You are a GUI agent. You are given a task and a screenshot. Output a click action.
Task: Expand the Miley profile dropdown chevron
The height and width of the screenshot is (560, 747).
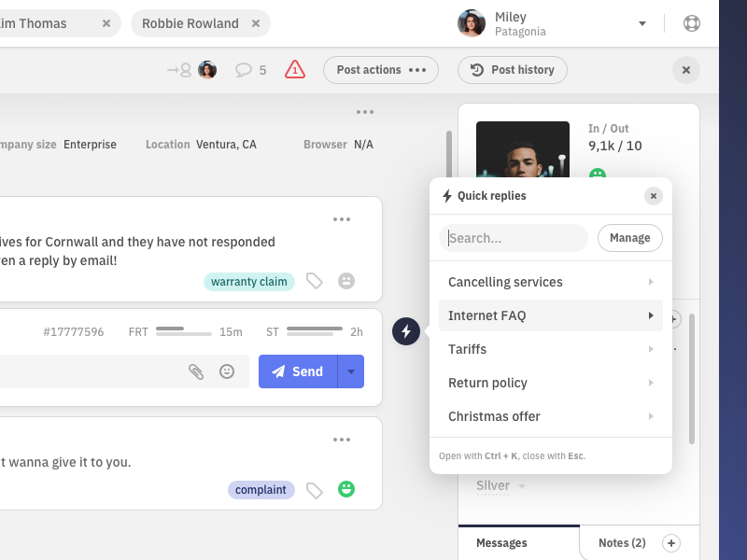tap(641, 23)
